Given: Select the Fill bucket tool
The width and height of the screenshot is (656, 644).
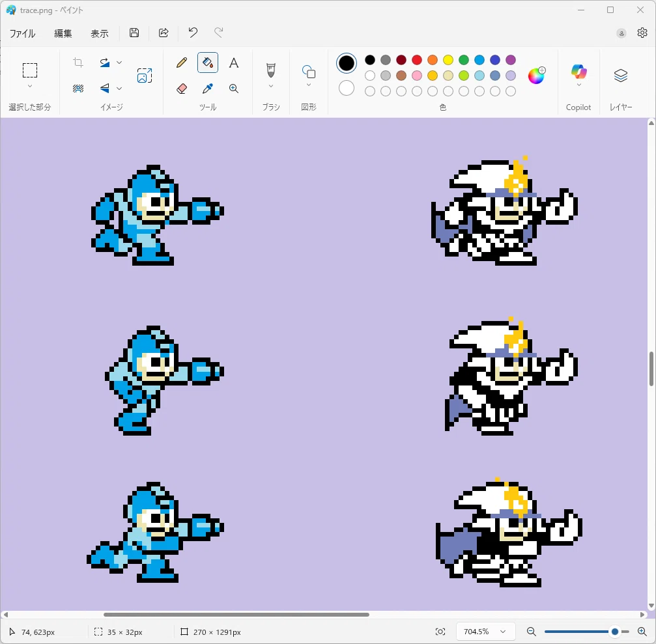Looking at the screenshot, I should click(x=208, y=63).
